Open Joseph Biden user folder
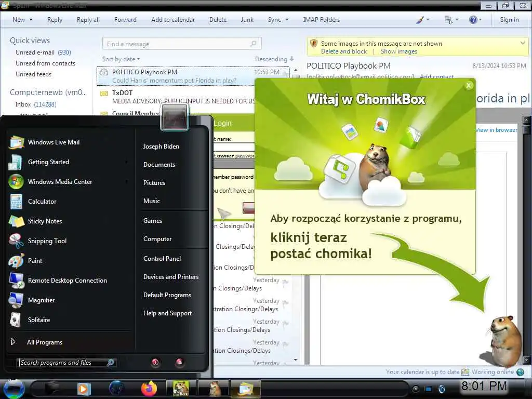The width and height of the screenshot is (532, 399). click(x=161, y=147)
